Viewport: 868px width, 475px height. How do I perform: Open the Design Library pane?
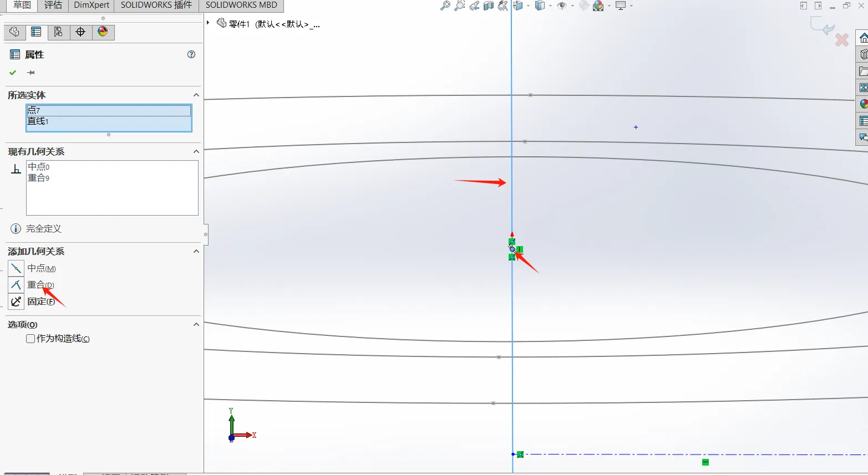pos(863,54)
